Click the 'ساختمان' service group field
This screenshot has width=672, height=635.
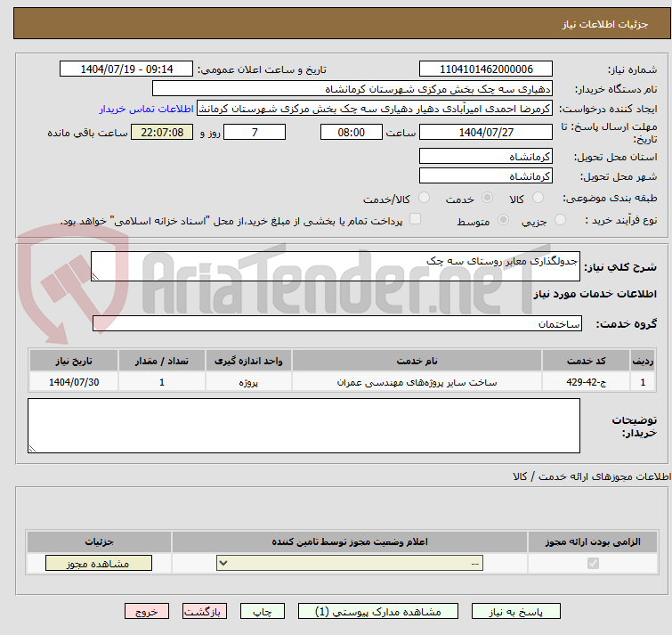(x=336, y=323)
